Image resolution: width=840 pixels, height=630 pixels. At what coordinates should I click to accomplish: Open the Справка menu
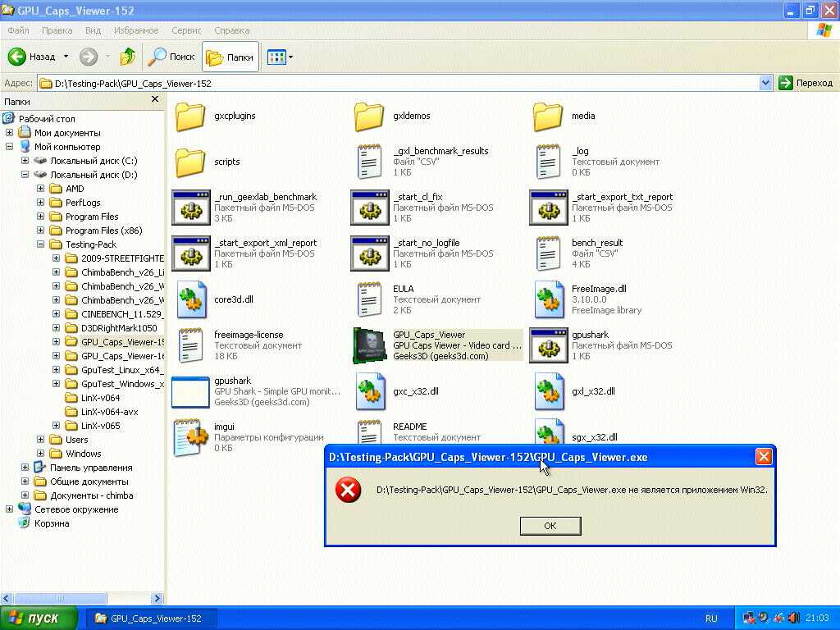click(x=232, y=30)
